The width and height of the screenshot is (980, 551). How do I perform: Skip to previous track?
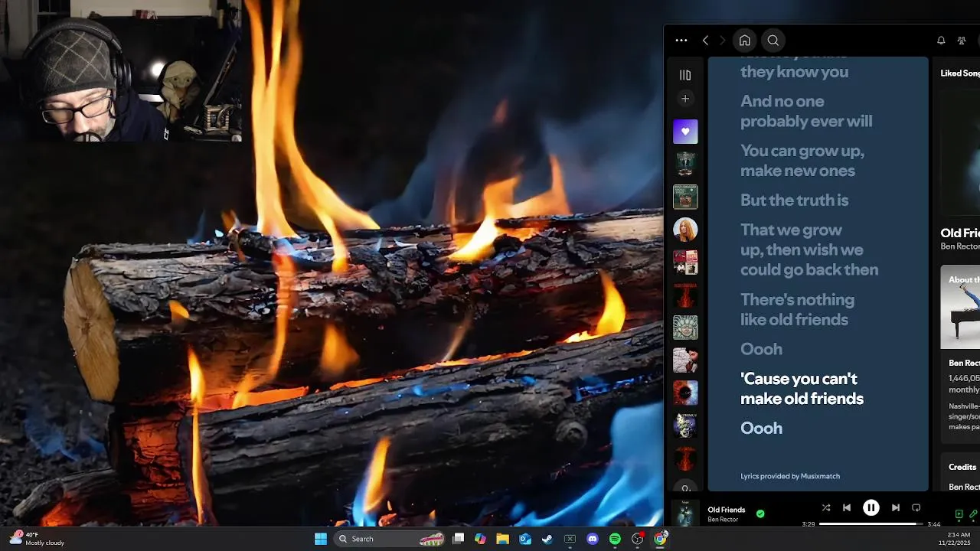(x=847, y=507)
